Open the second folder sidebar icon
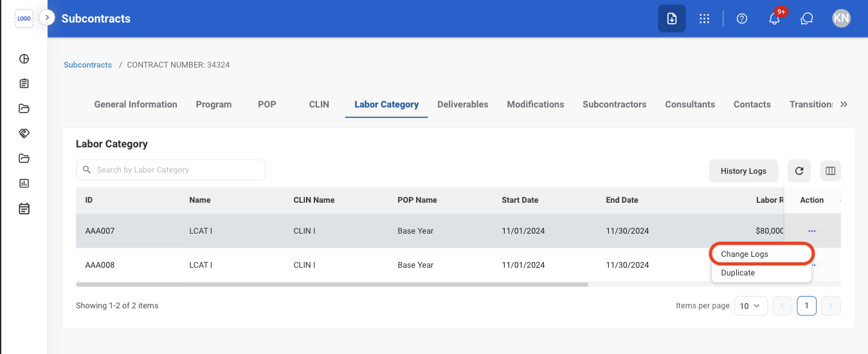Screen dimensions: 868x354 pyautogui.click(x=24, y=158)
